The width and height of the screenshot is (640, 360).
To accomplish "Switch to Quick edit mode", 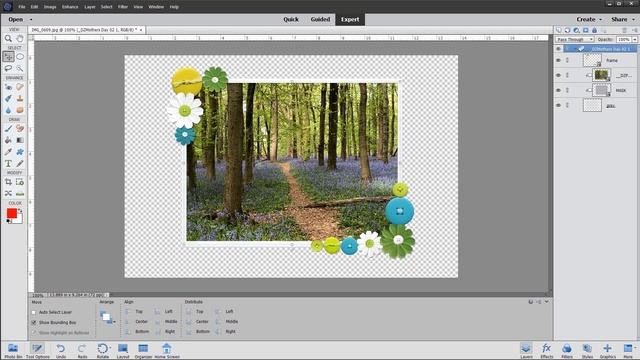I will [x=291, y=20].
